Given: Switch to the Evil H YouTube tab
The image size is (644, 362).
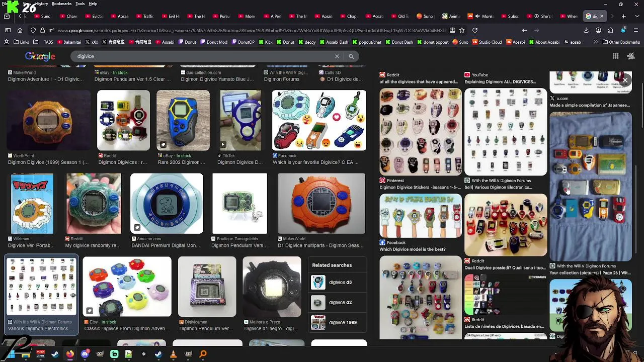Looking at the screenshot, I should (170, 16).
